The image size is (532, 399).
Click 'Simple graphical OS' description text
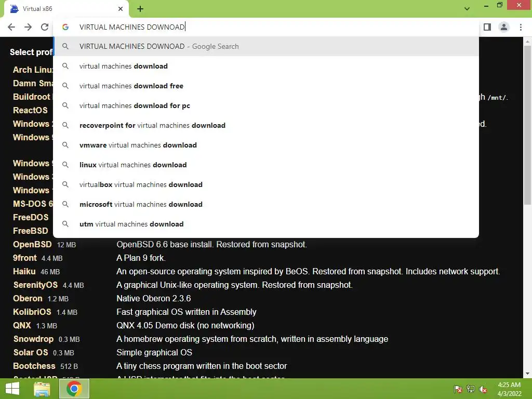(x=154, y=353)
